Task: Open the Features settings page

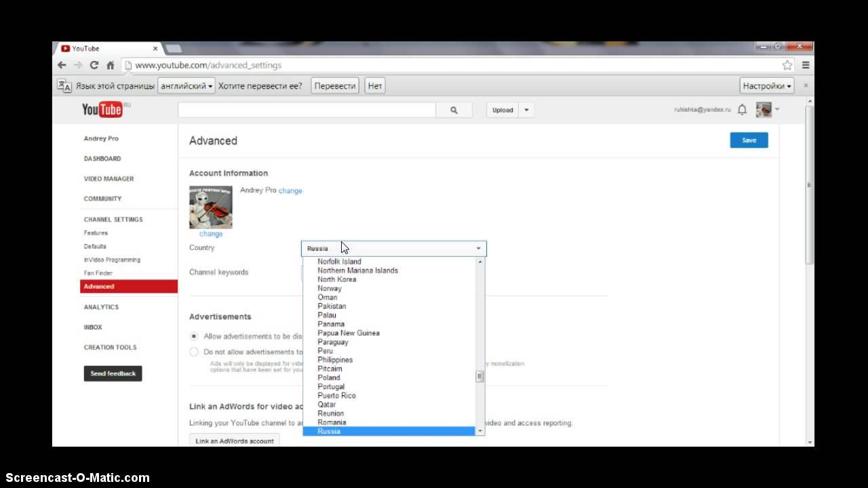Action: click(x=96, y=233)
